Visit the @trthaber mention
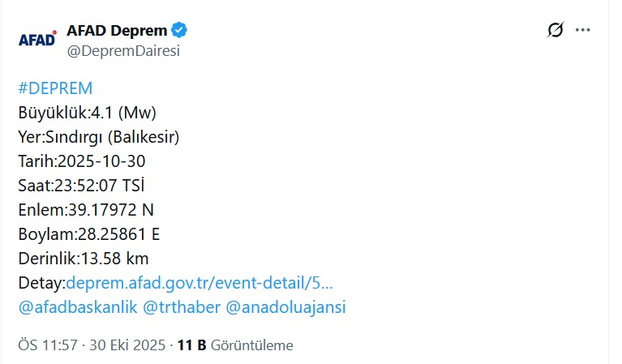 (x=179, y=307)
